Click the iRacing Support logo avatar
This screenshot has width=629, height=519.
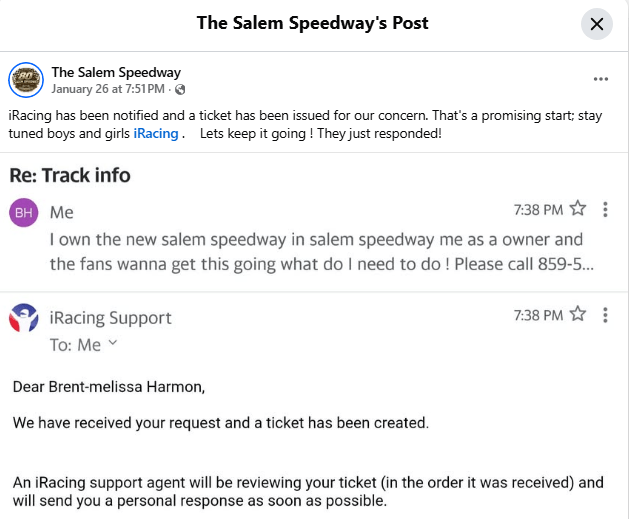click(x=24, y=319)
